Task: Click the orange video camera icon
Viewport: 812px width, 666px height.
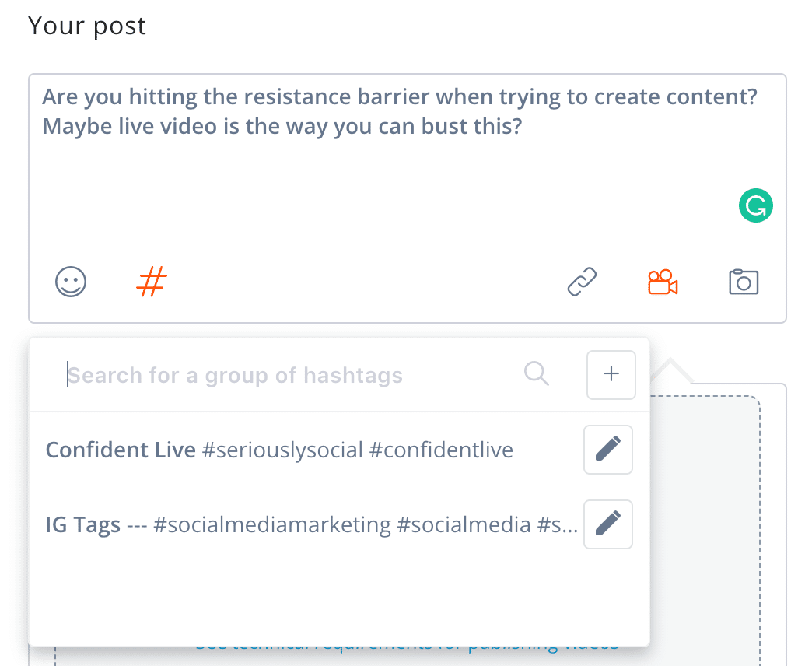Action: point(663,282)
